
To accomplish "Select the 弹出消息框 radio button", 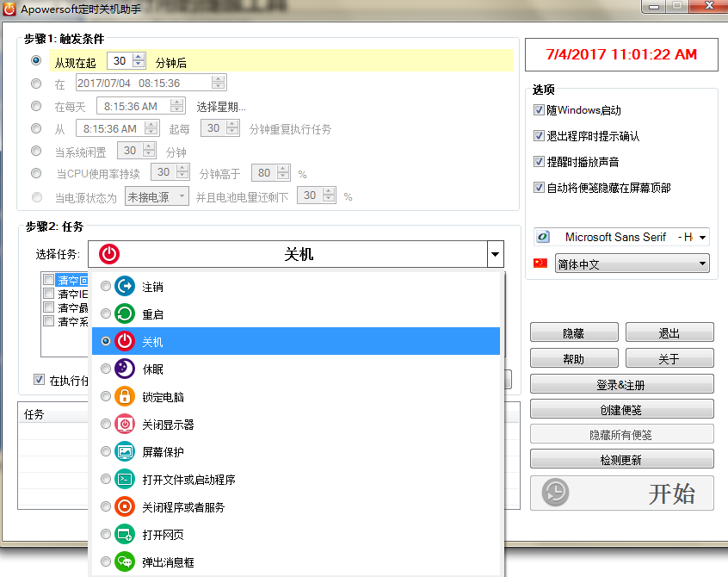I will [x=105, y=561].
